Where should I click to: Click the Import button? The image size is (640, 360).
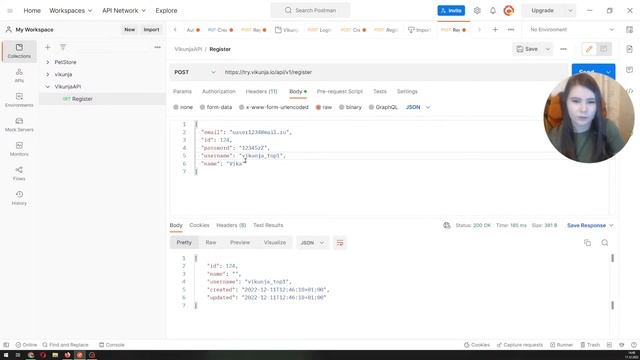[151, 30]
